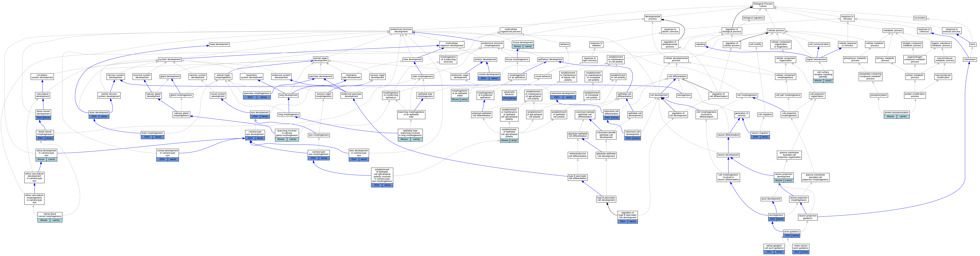Select the tissue development node

pos(523,45)
